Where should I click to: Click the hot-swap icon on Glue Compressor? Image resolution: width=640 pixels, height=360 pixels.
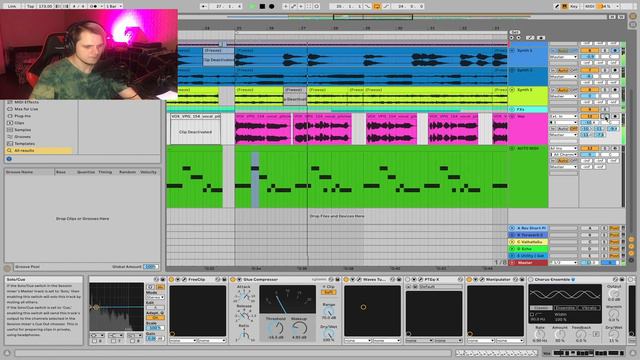[x=331, y=280]
